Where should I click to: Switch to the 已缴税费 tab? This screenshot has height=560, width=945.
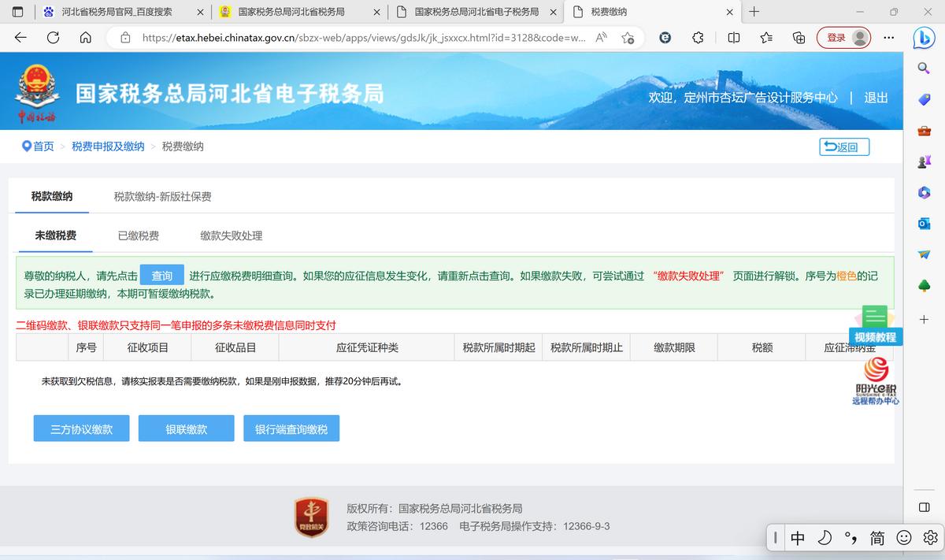pos(139,235)
